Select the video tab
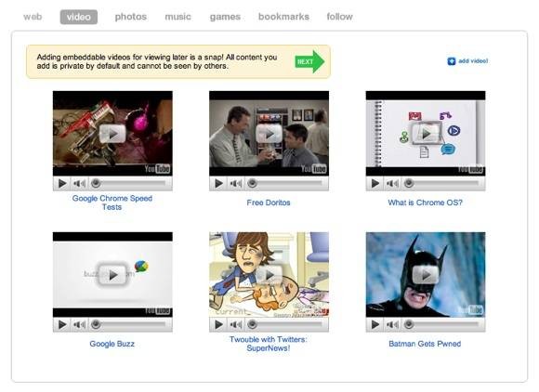The height and width of the screenshot is (392, 539). (x=79, y=17)
